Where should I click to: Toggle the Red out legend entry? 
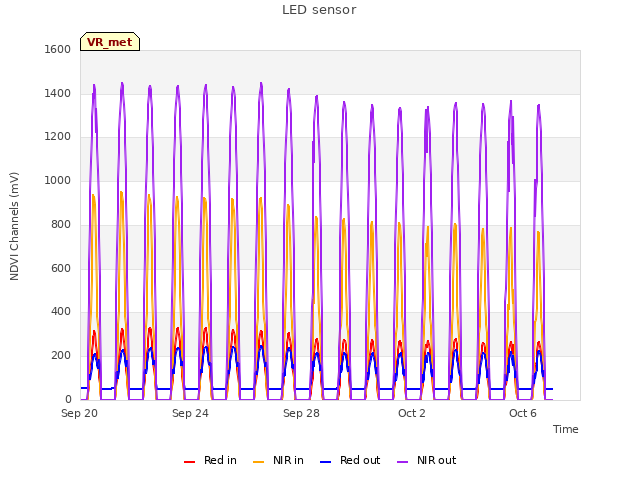[x=350, y=460]
